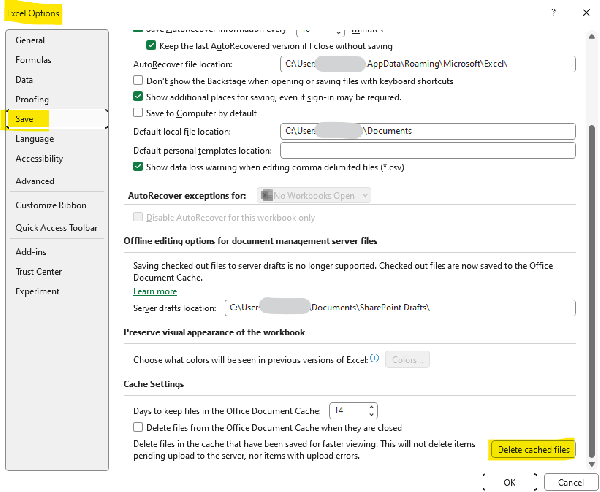Enable Don't show the Backstage checkbox

click(x=138, y=80)
